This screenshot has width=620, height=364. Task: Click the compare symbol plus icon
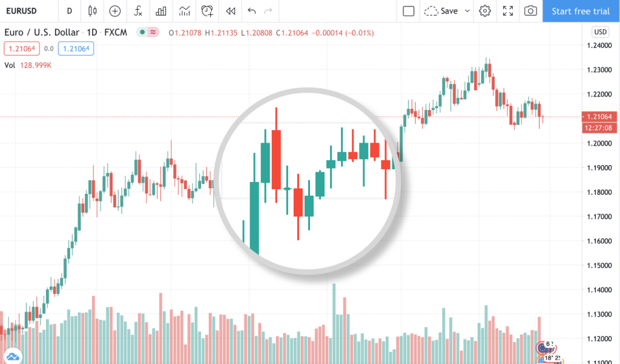point(114,11)
